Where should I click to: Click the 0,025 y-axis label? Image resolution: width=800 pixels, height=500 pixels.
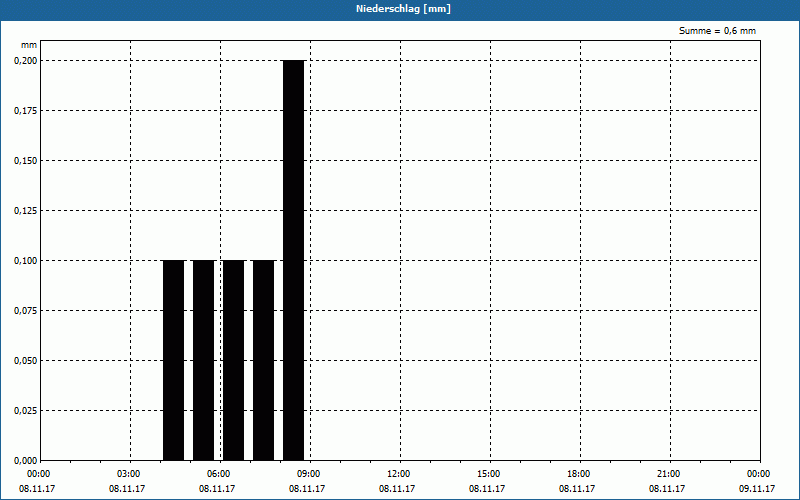coord(26,411)
